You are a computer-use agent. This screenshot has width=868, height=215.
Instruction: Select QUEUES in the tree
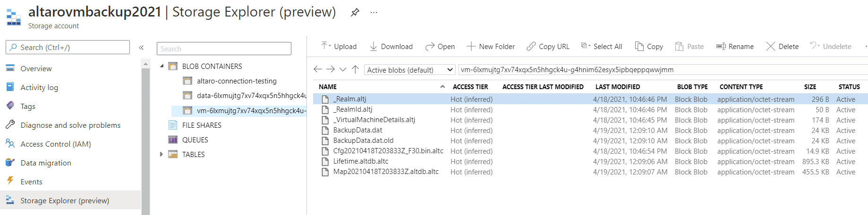click(195, 140)
